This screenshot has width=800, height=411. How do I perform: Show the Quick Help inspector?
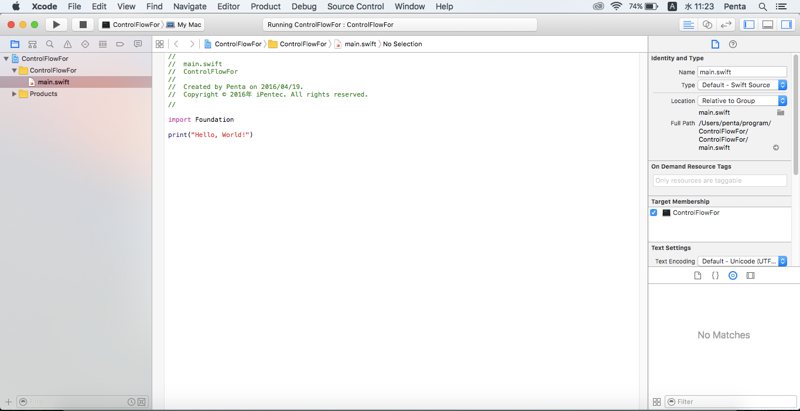[x=733, y=44]
